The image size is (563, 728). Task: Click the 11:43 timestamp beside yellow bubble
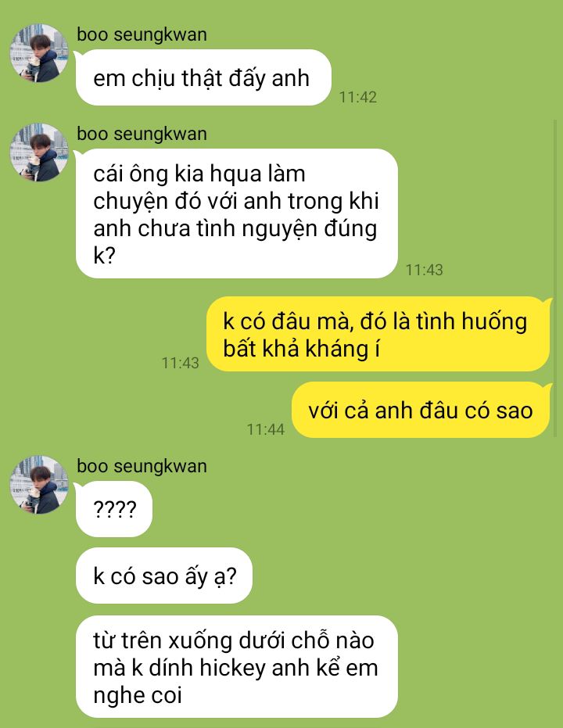[180, 363]
